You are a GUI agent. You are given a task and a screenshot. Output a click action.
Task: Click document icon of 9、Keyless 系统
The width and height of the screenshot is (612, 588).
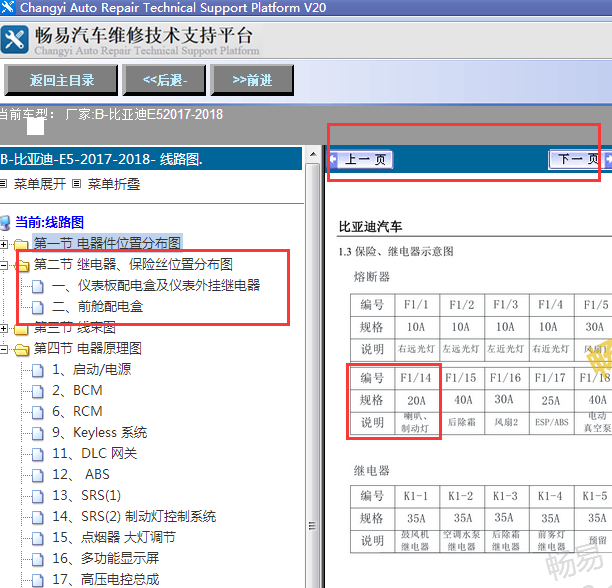coord(37,433)
